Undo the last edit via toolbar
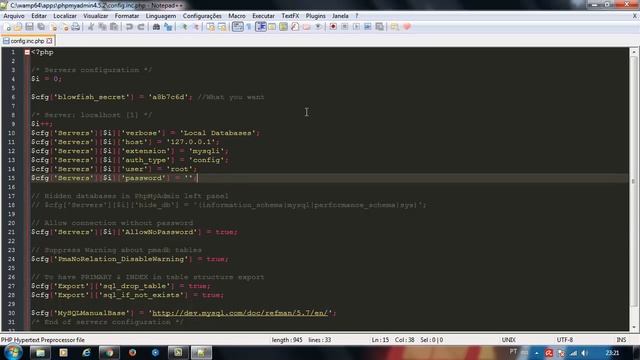The height and width of the screenshot is (360, 640). point(129,27)
